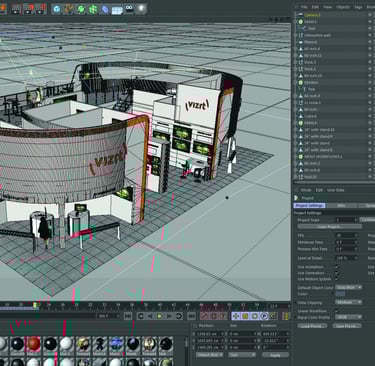This screenshot has width=375, height=366.
Task: Open User Data menu in Attributes
Action: pos(335,190)
